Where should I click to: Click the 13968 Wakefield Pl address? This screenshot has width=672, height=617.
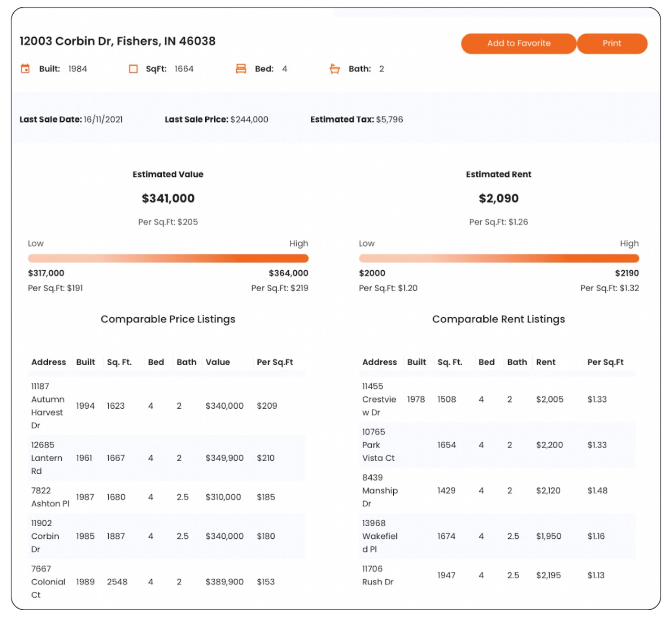tap(380, 536)
